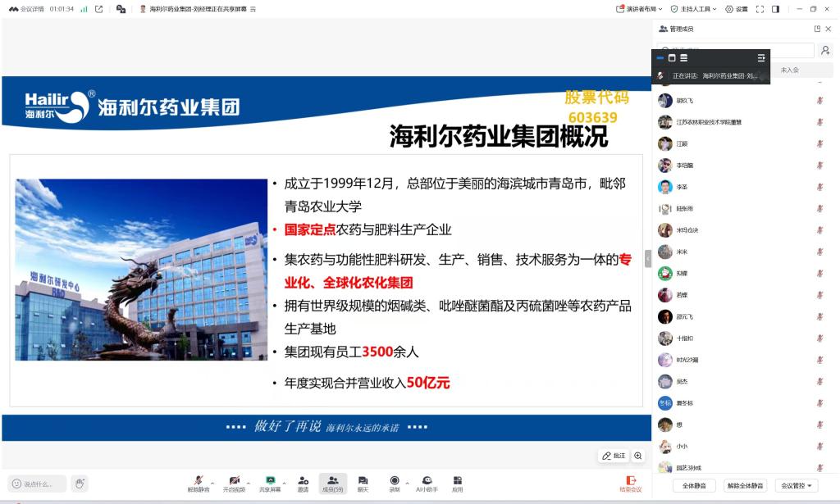
Task: Open the 主持人工具 host tools dropdown
Action: click(693, 9)
